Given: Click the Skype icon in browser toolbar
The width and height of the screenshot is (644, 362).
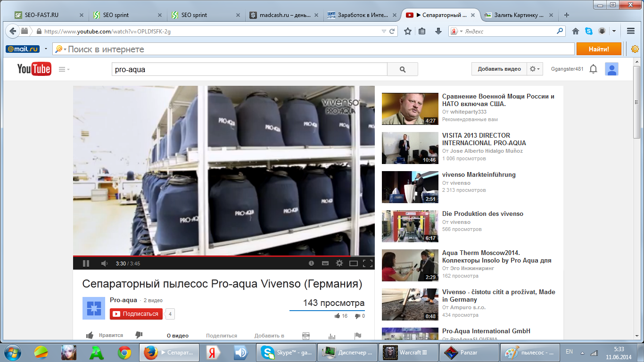Looking at the screenshot, I should pos(589,32).
